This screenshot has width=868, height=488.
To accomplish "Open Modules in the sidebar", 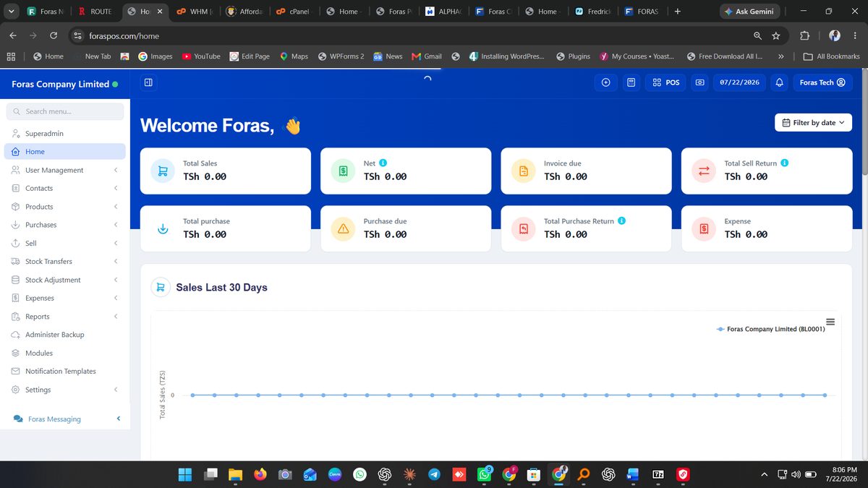I will (x=65, y=353).
